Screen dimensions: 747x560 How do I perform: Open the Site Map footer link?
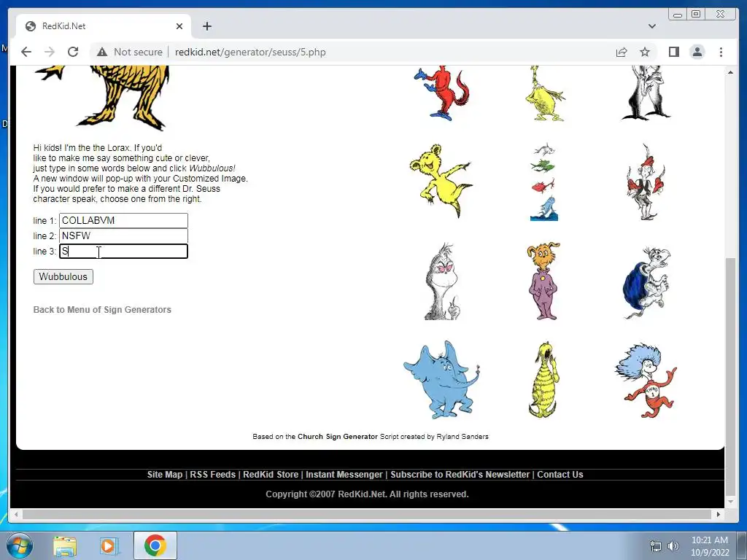(x=165, y=474)
